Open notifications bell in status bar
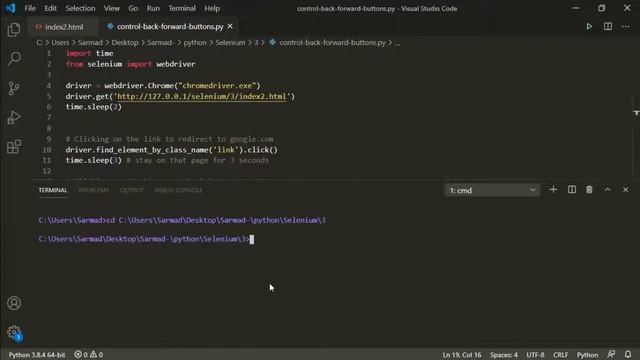 pos(628,354)
